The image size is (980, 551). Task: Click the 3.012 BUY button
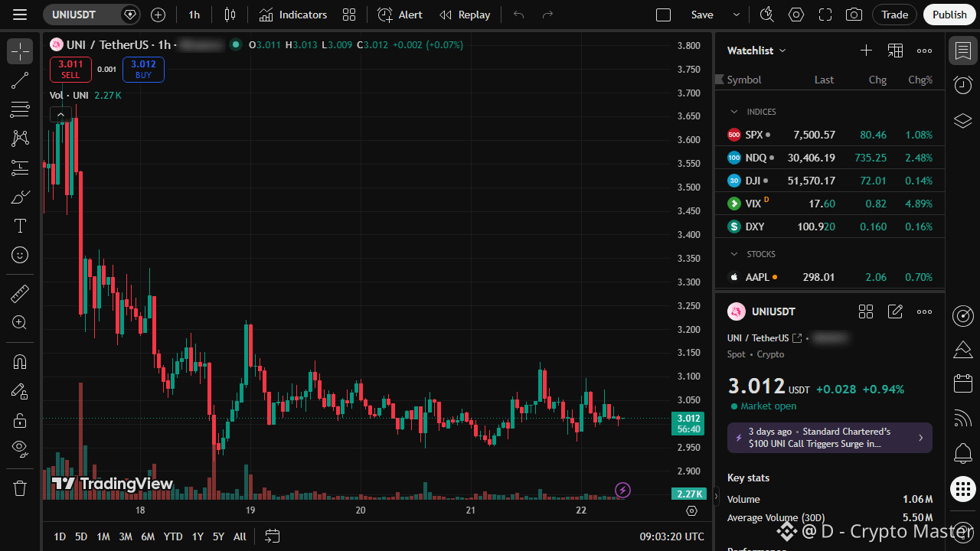point(143,69)
